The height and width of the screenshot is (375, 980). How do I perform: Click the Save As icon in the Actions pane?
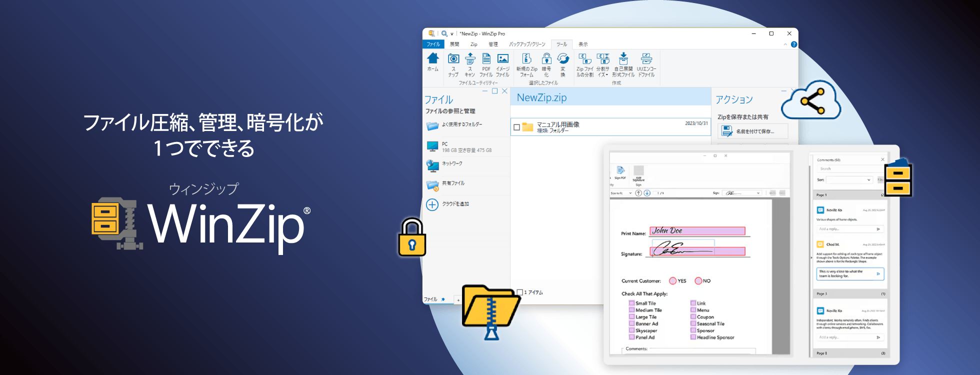tap(727, 131)
